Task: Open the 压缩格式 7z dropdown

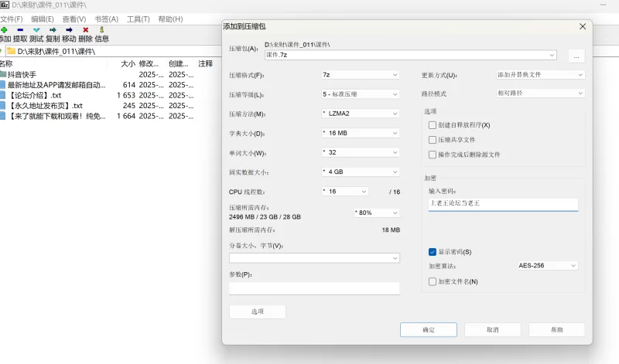Action: pyautogui.click(x=361, y=74)
